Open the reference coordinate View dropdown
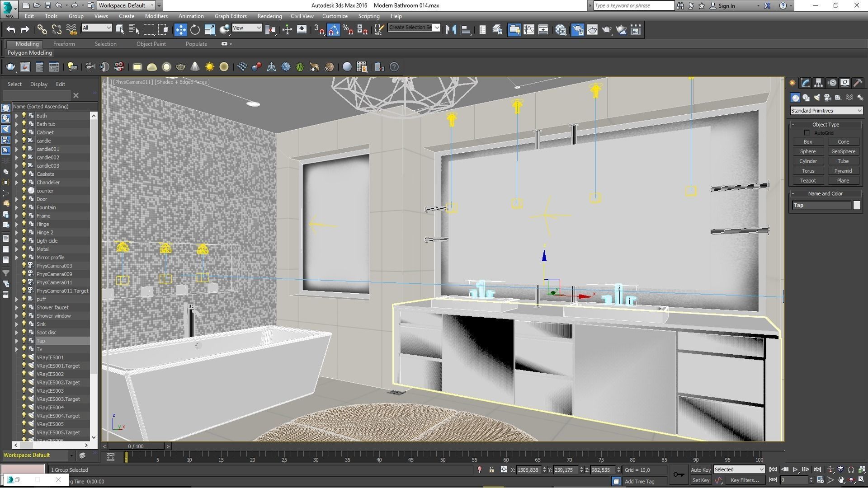 tap(247, 28)
